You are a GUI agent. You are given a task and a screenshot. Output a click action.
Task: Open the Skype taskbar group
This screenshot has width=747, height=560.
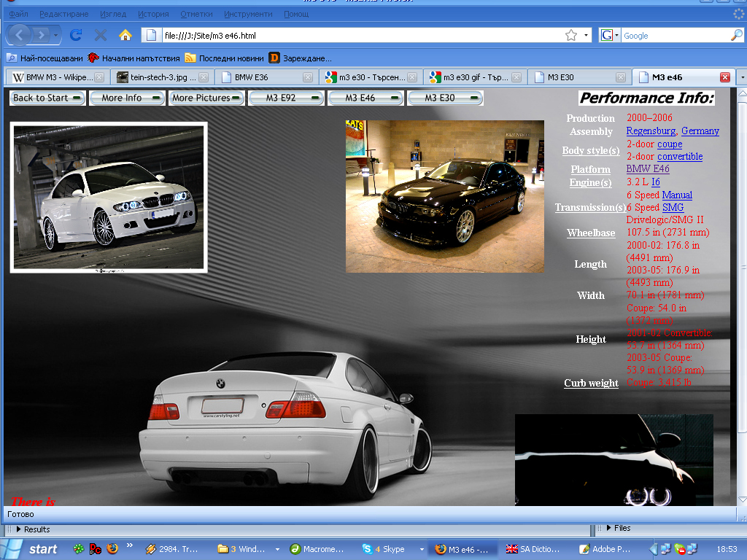[392, 549]
